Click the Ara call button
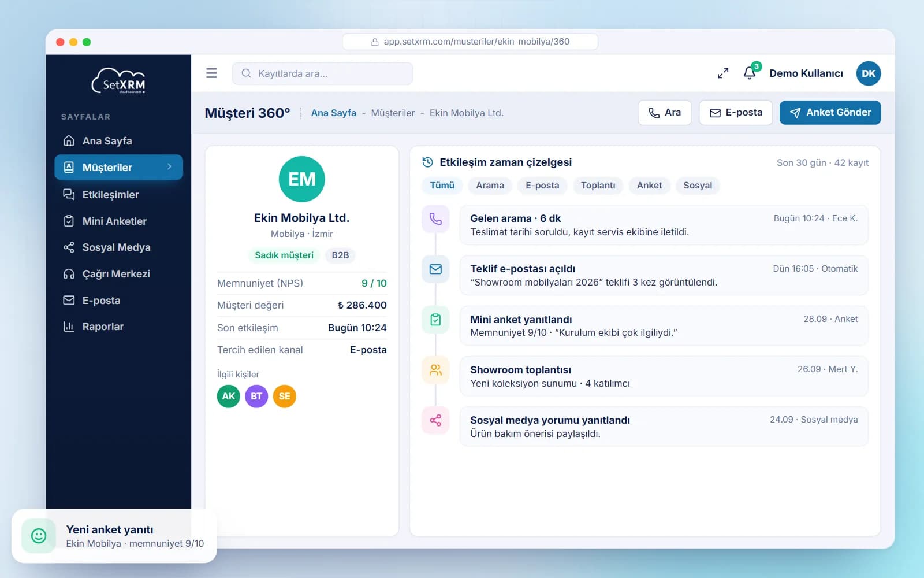Viewport: 924px width, 578px height. point(665,113)
